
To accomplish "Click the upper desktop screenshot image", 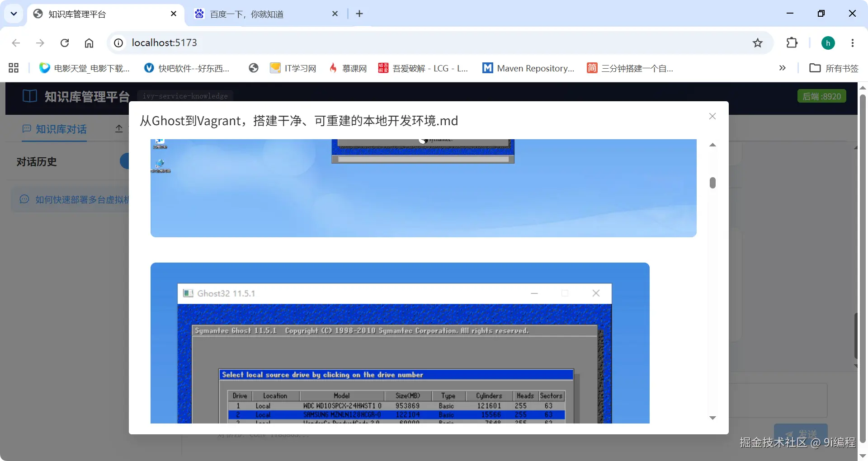I will [x=424, y=188].
